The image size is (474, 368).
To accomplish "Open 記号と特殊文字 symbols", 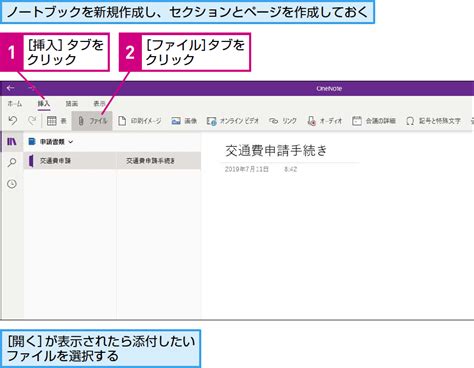I will pyautogui.click(x=433, y=121).
